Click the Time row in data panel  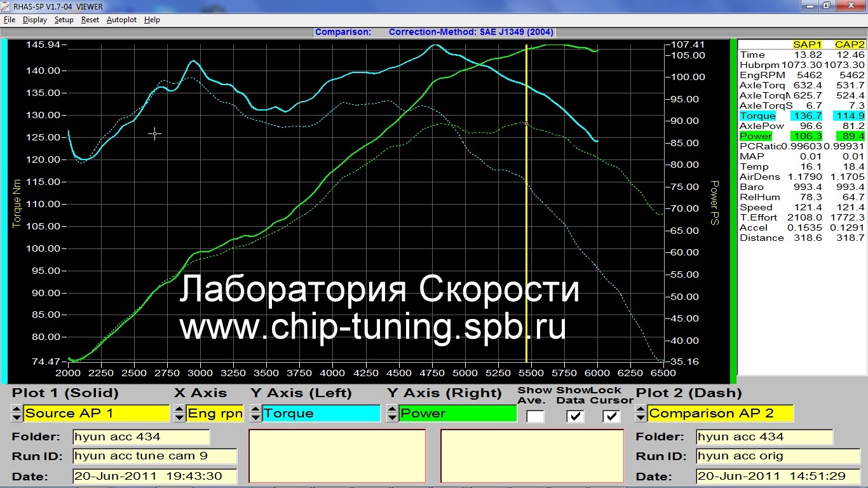click(x=802, y=55)
